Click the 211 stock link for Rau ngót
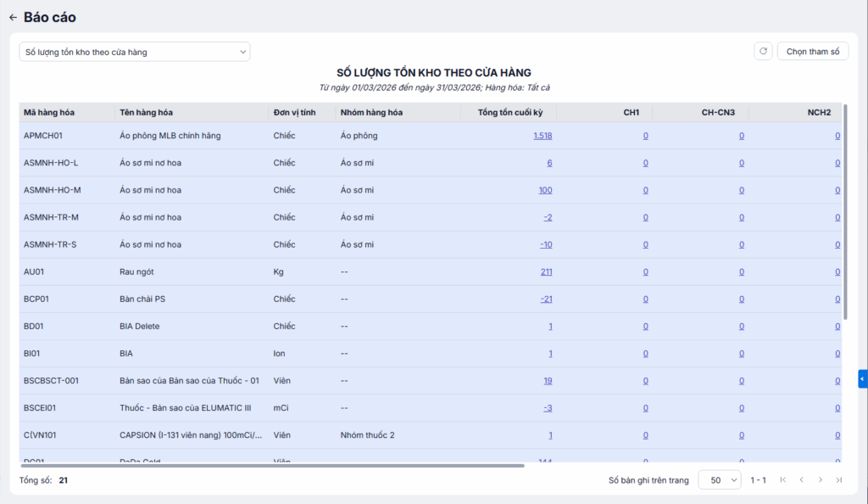 pos(546,272)
